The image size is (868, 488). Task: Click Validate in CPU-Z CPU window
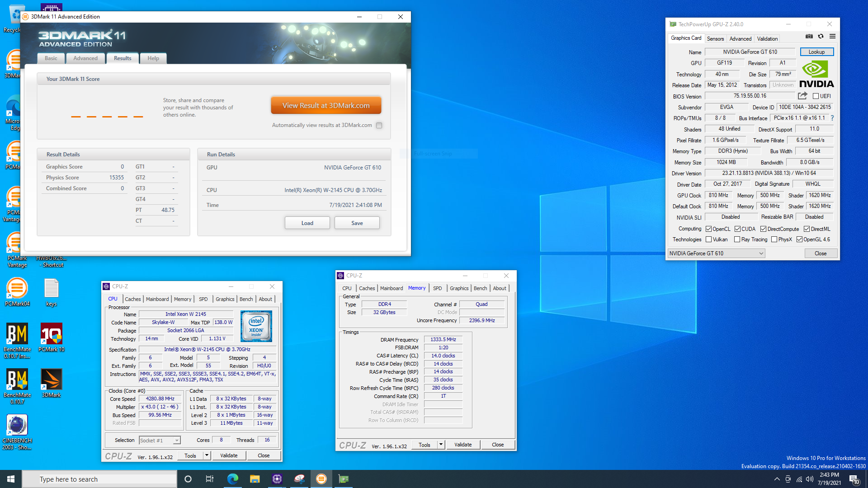[x=229, y=455]
